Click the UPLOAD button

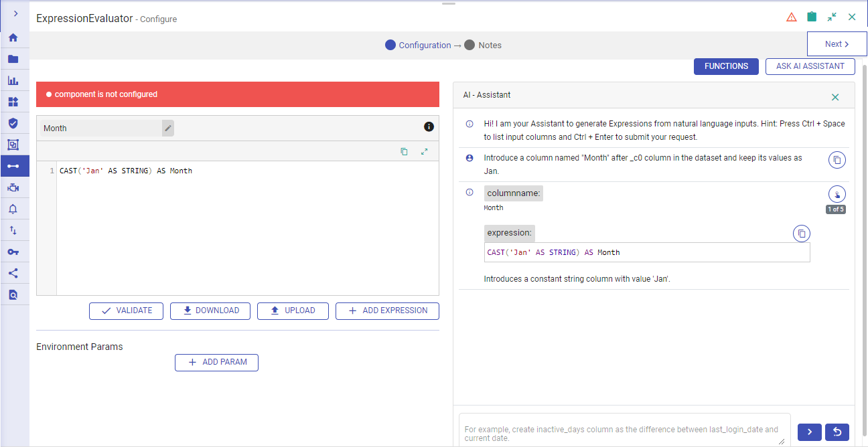click(293, 310)
